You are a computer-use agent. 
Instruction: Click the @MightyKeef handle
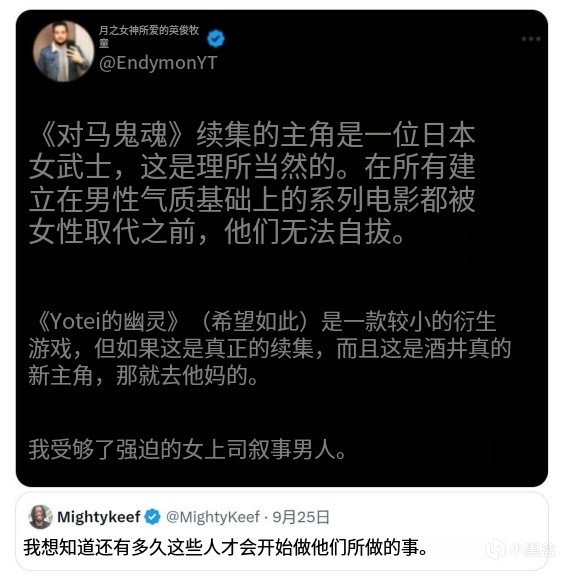[x=213, y=517]
